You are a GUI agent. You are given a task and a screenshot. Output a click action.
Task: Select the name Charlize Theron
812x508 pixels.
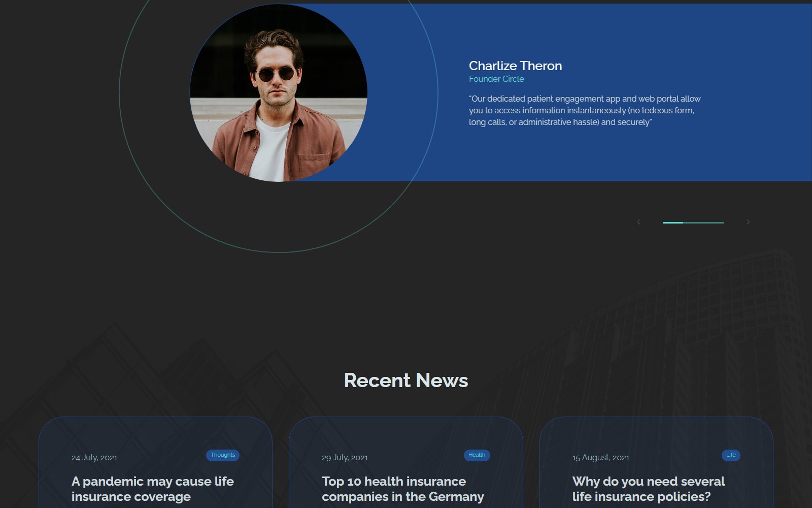pos(515,66)
